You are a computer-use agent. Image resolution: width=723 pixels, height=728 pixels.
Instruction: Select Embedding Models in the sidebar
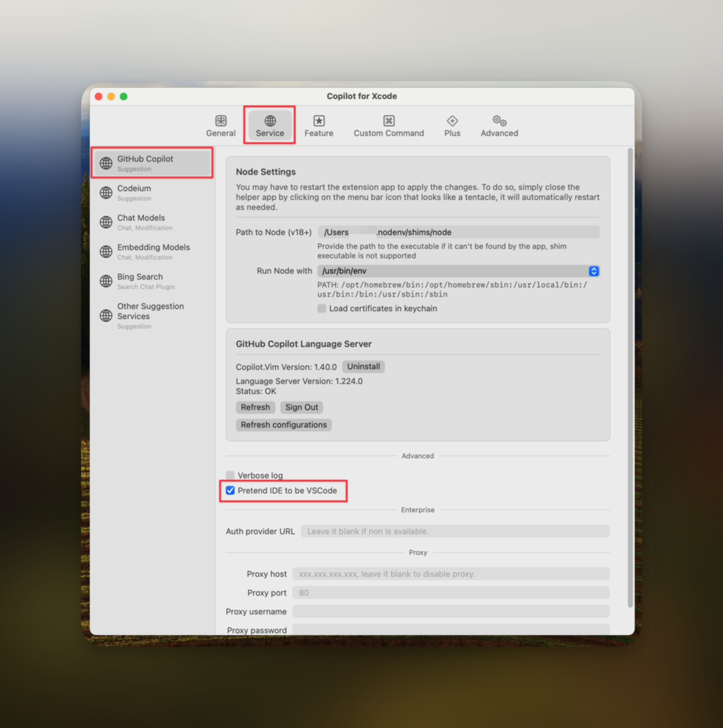pos(152,252)
